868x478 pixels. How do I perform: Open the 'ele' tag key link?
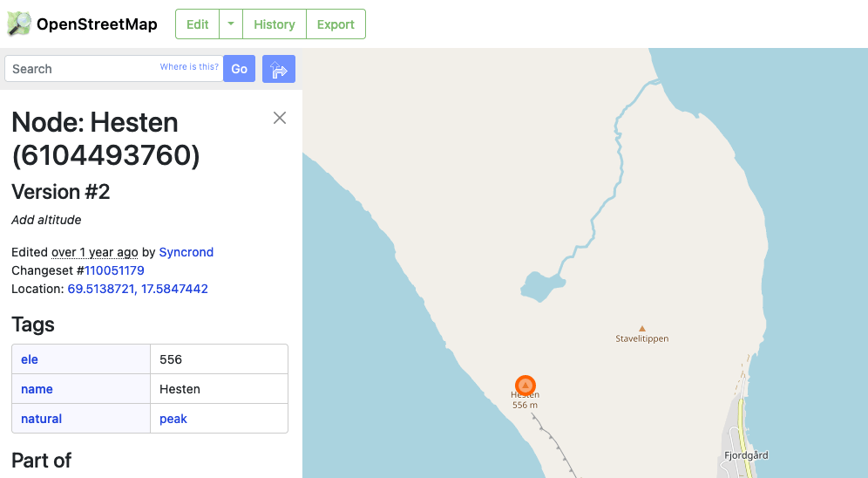[x=30, y=359]
